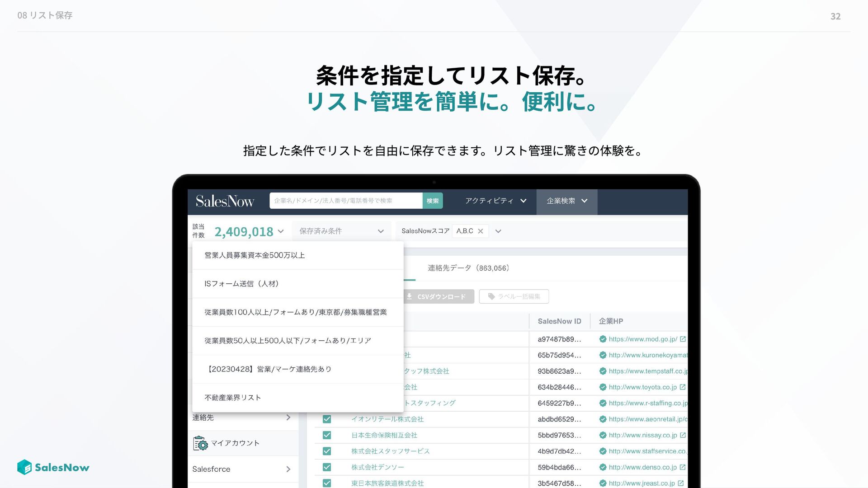Select 不動産業界リスト saved condition
The width and height of the screenshot is (868, 488).
click(x=297, y=398)
